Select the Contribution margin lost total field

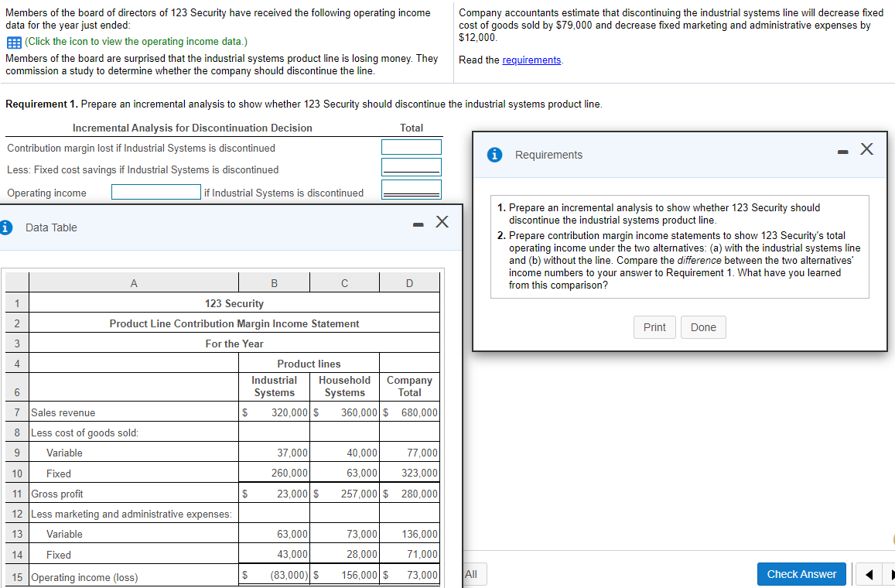pos(412,147)
